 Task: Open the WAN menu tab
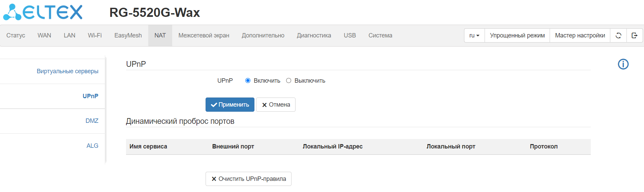44,35
